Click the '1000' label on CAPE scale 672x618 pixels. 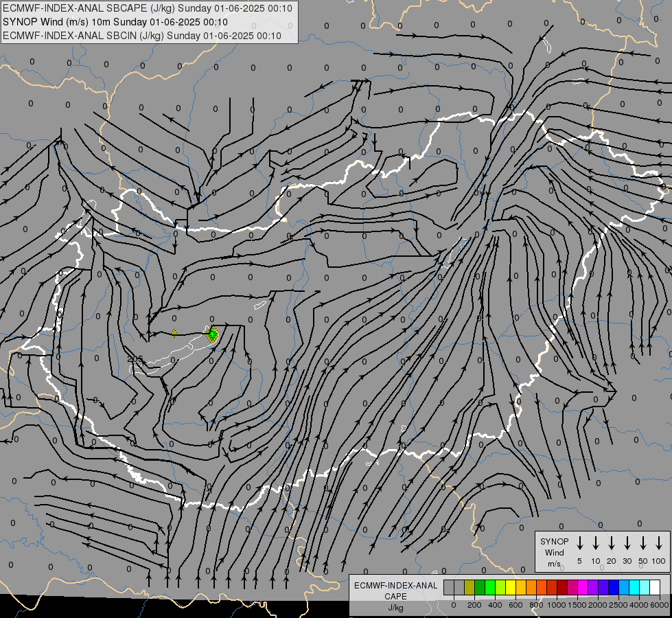[557, 605]
